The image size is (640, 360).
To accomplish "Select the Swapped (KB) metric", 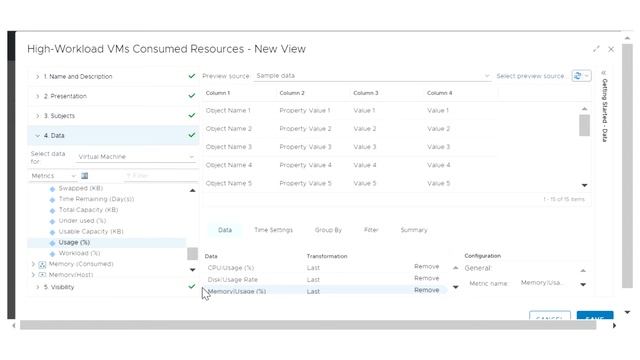I will (x=80, y=188).
